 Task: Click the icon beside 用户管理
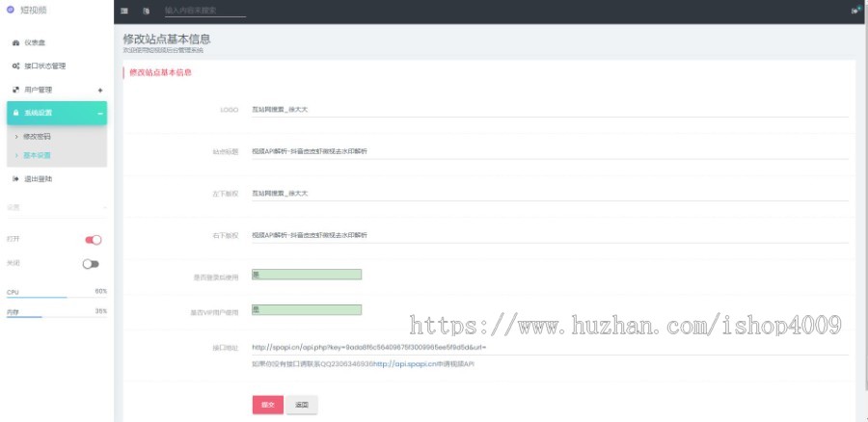pos(16,89)
